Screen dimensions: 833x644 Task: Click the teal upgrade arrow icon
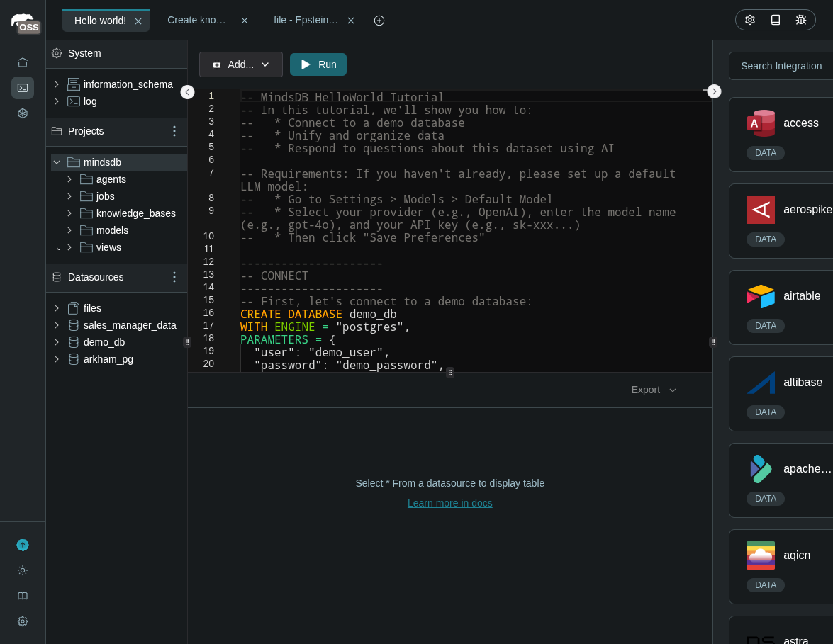[x=22, y=545]
